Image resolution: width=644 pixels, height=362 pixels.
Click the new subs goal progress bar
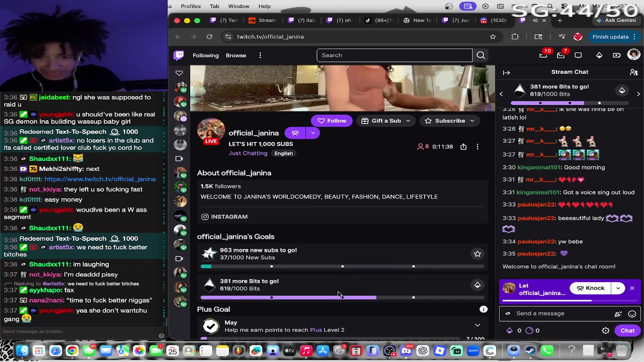pyautogui.click(x=342, y=266)
